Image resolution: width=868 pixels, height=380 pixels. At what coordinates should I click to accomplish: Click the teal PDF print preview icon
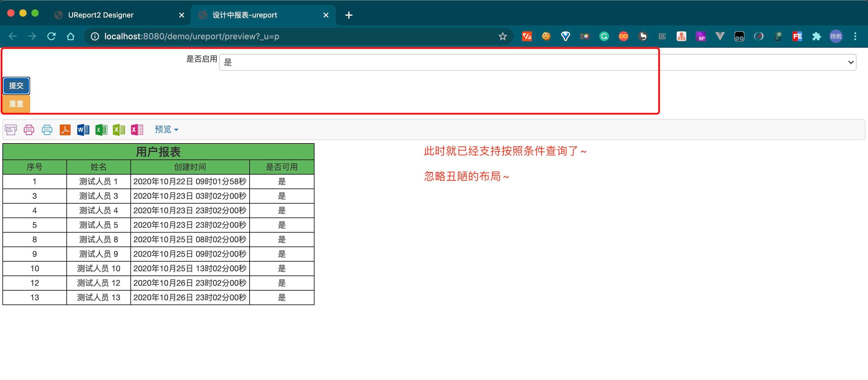47,130
